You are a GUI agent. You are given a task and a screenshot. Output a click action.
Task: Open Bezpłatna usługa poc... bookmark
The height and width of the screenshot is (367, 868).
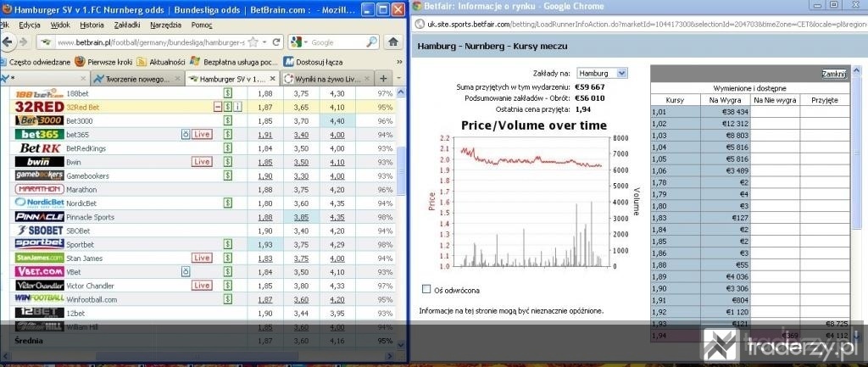pyautogui.click(x=234, y=62)
